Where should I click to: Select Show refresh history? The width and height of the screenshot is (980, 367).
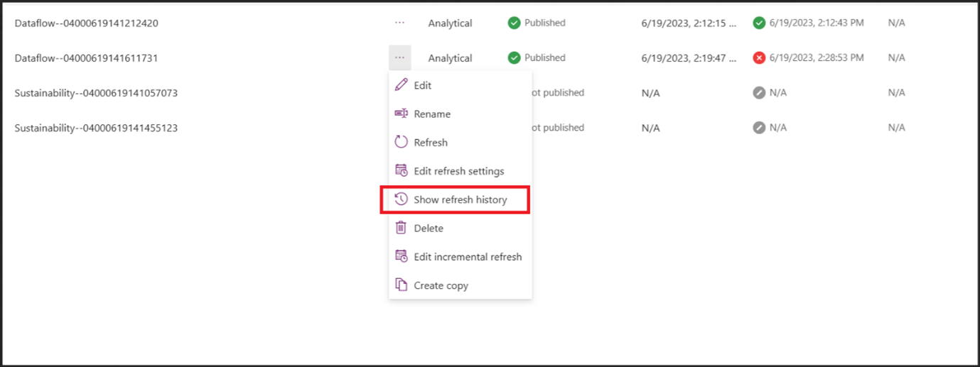click(x=461, y=199)
